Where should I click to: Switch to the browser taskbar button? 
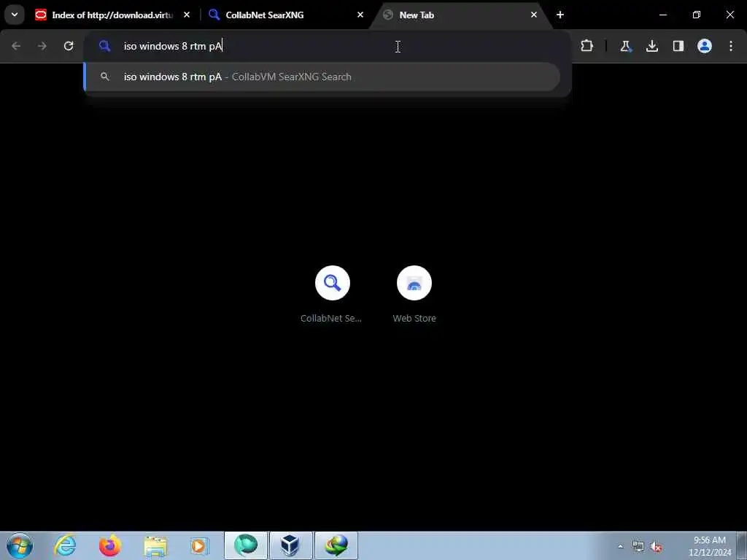[246, 545]
